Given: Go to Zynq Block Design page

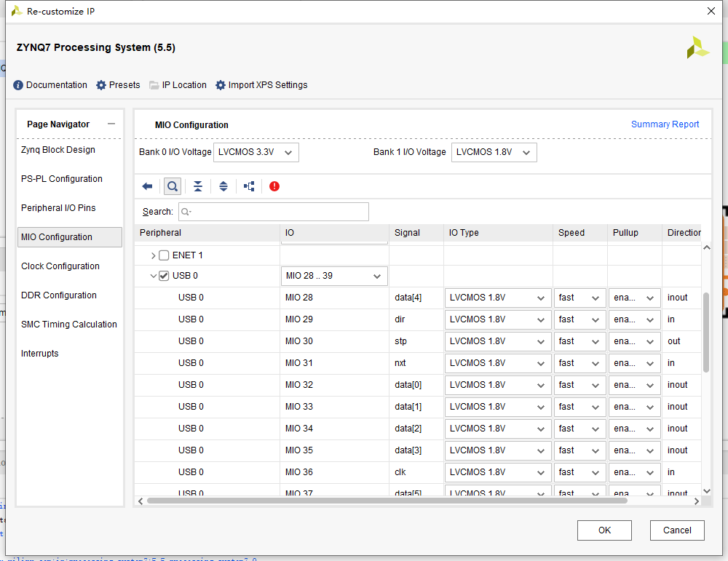Looking at the screenshot, I should (x=58, y=150).
